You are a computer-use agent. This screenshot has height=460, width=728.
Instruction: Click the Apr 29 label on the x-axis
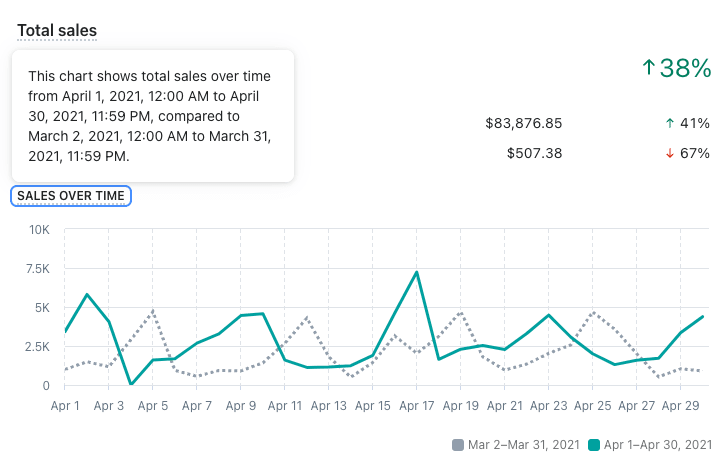coord(680,406)
